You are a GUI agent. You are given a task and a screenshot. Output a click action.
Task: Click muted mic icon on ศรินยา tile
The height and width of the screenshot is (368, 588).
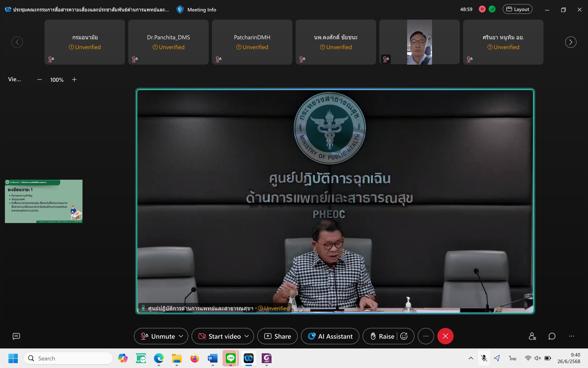[x=469, y=59]
